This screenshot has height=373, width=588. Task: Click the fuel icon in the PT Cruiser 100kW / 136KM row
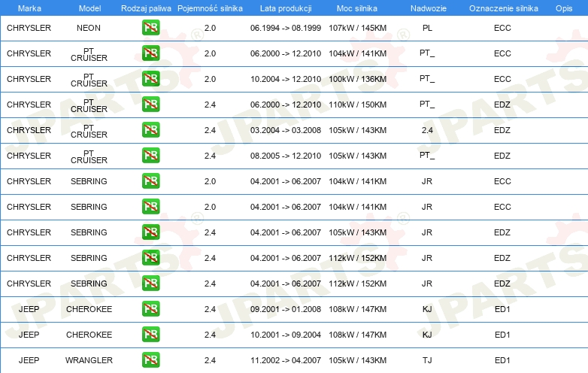click(x=150, y=79)
